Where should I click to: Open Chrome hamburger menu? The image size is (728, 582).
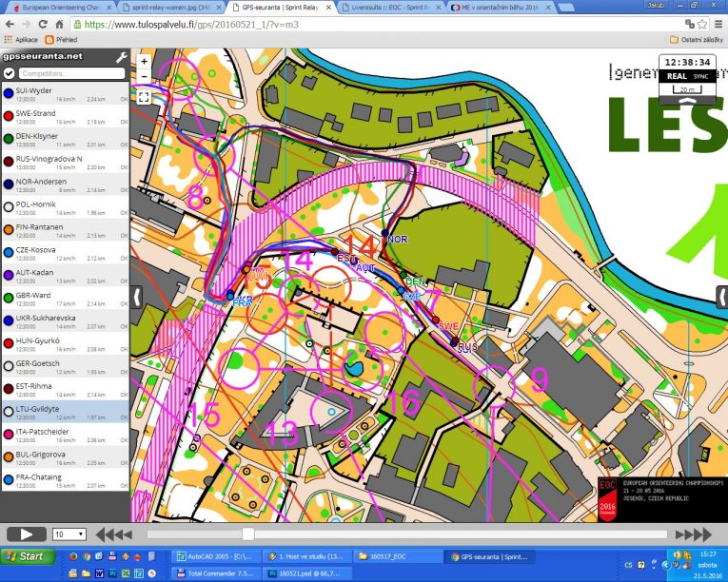(718, 24)
